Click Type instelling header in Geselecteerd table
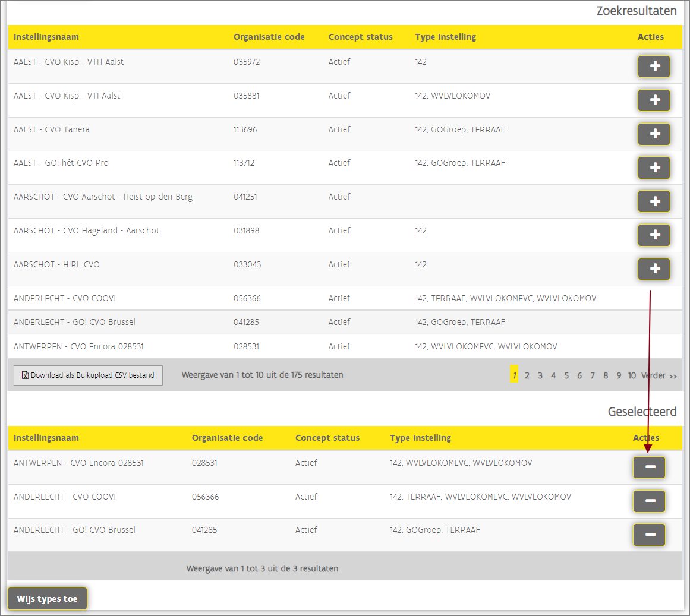The width and height of the screenshot is (690, 616). pyautogui.click(x=420, y=438)
